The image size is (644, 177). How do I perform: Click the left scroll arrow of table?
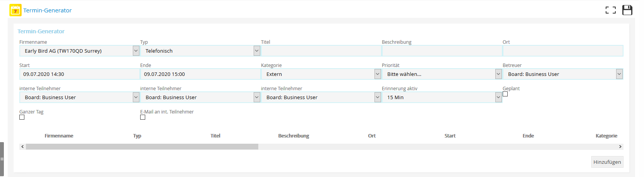pyautogui.click(x=22, y=147)
